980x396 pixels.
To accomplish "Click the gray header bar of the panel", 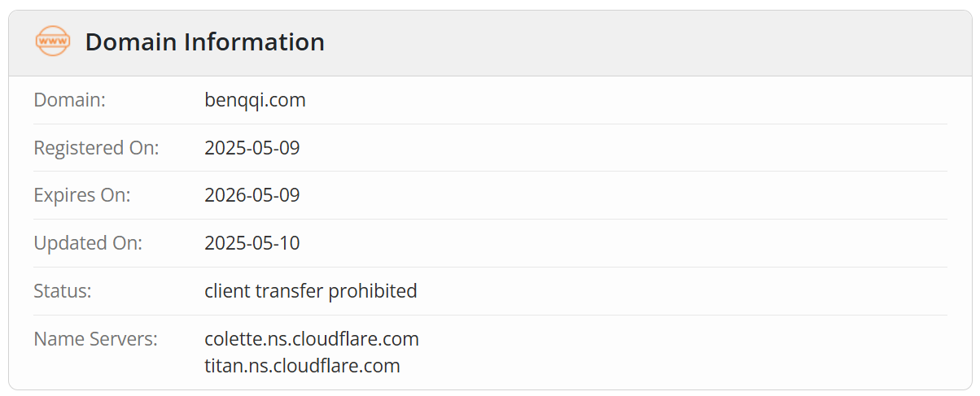I will pyautogui.click(x=490, y=43).
